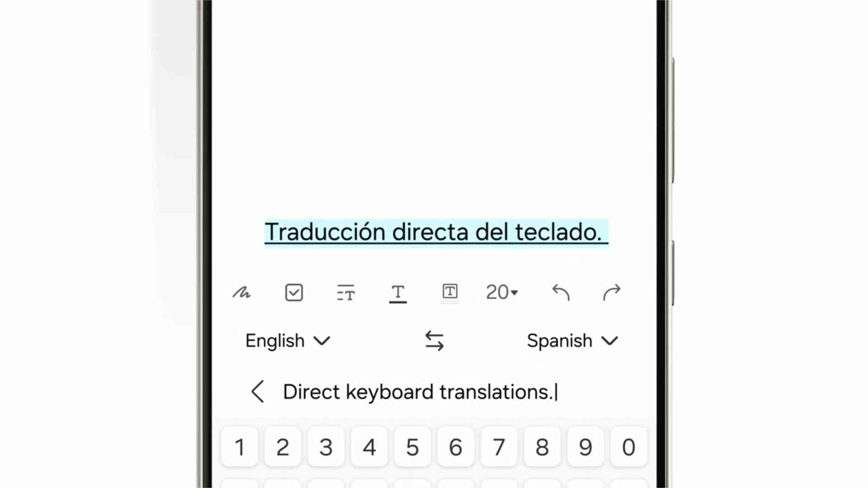Click the boxed text style icon
This screenshot has width=868, height=488.
449,292
